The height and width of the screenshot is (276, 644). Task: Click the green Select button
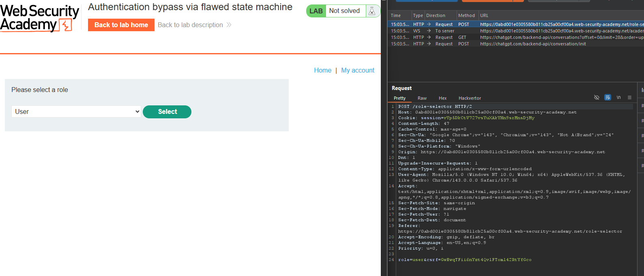tap(167, 112)
